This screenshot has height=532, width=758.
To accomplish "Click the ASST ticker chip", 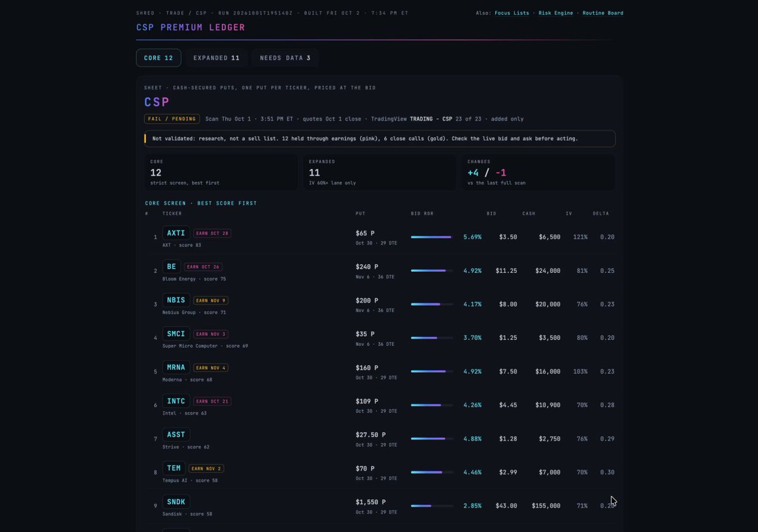I will (176, 435).
